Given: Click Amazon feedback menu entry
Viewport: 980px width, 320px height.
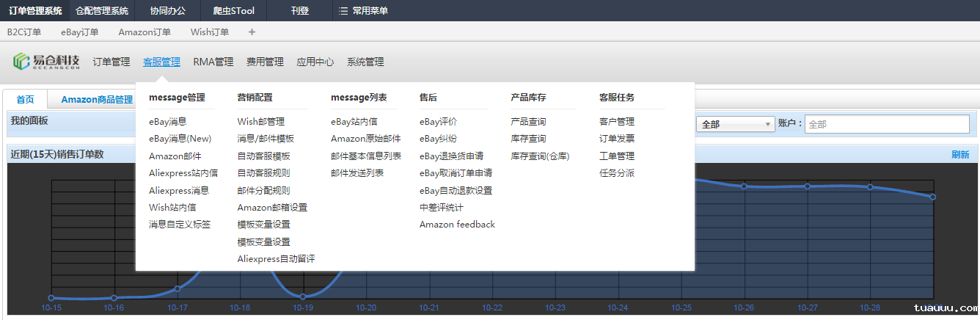Looking at the screenshot, I should click(457, 224).
